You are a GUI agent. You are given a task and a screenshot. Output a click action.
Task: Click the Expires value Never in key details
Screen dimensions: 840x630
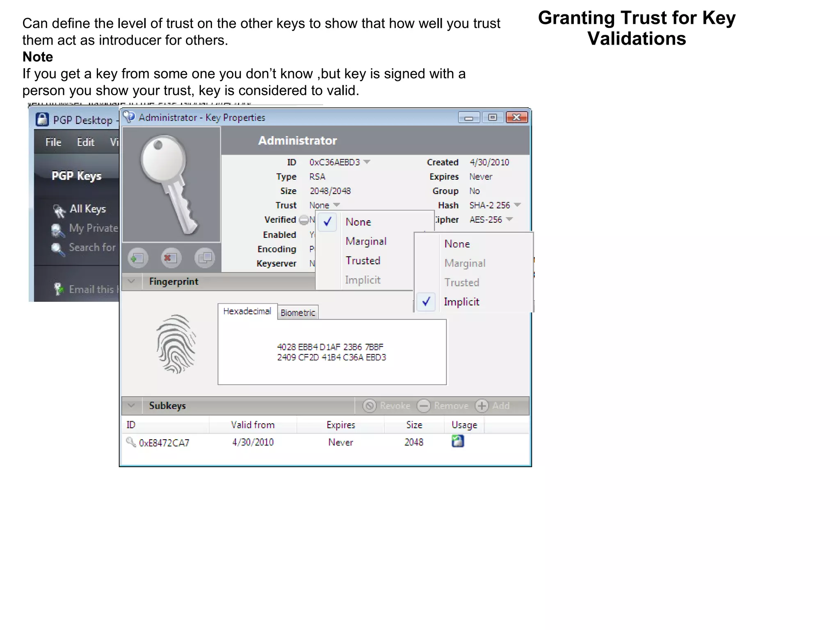pyautogui.click(x=481, y=177)
